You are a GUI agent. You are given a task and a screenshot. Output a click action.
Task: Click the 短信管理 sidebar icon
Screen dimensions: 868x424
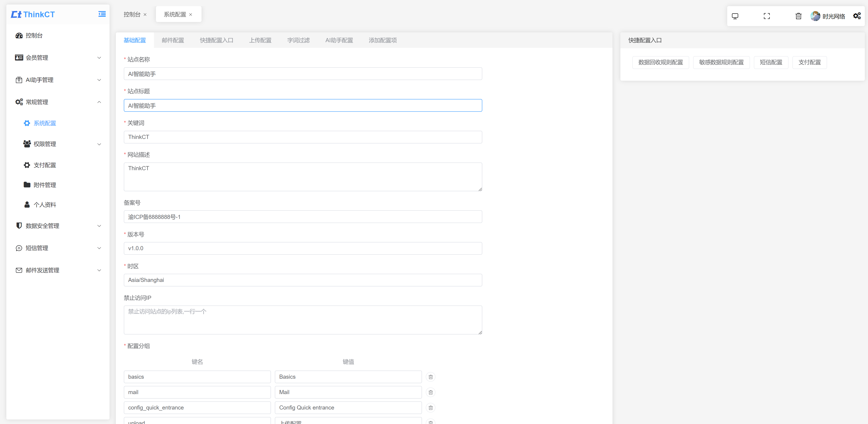pyautogui.click(x=19, y=248)
